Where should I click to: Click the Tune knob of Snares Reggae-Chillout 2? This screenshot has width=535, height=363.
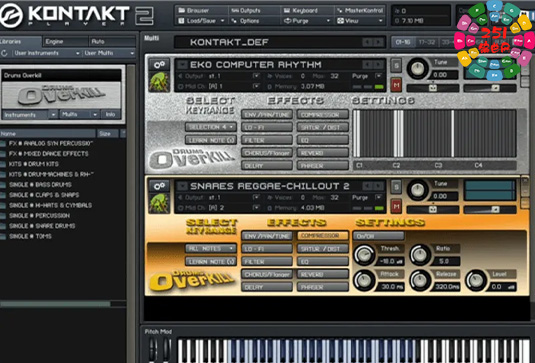click(417, 190)
